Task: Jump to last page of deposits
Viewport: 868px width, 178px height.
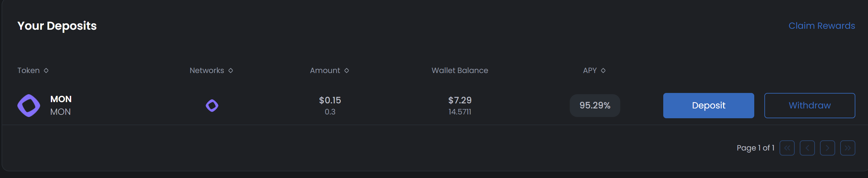Action: [847, 148]
